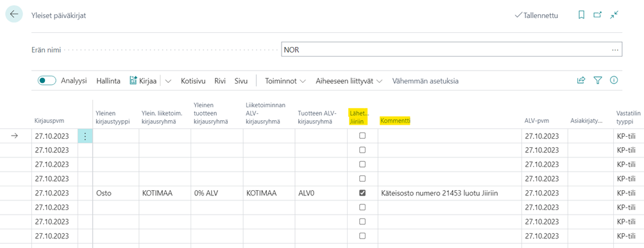
Task: Click the Tallennettu saved status
Action: [x=536, y=15]
